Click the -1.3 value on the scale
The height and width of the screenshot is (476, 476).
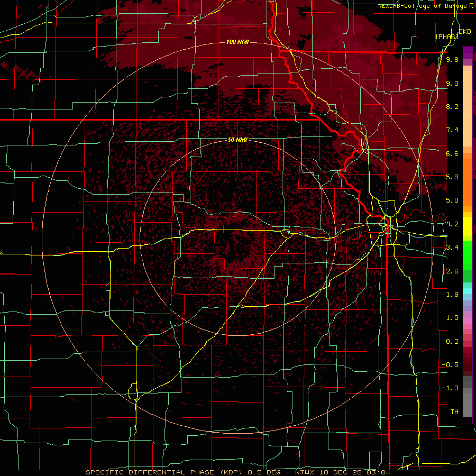(450, 388)
